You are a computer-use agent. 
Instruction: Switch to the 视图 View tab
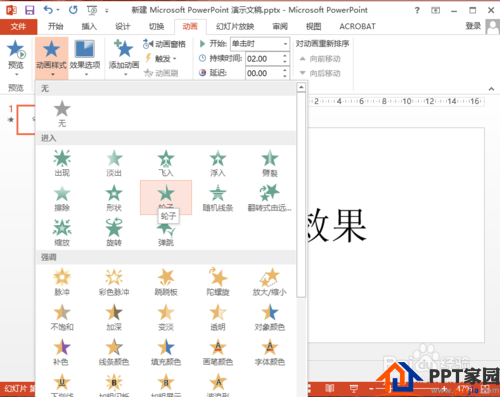pyautogui.click(x=313, y=26)
